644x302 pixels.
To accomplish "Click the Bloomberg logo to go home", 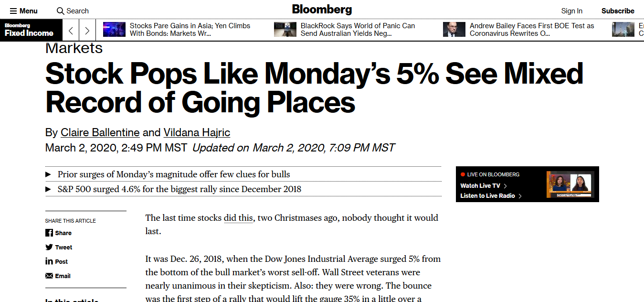I will [322, 9].
